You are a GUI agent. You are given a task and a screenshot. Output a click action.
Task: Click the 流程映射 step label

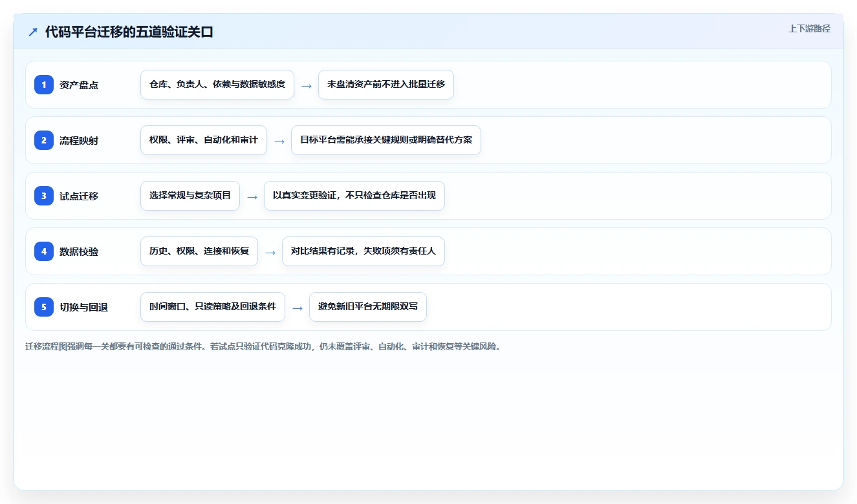[79, 140]
